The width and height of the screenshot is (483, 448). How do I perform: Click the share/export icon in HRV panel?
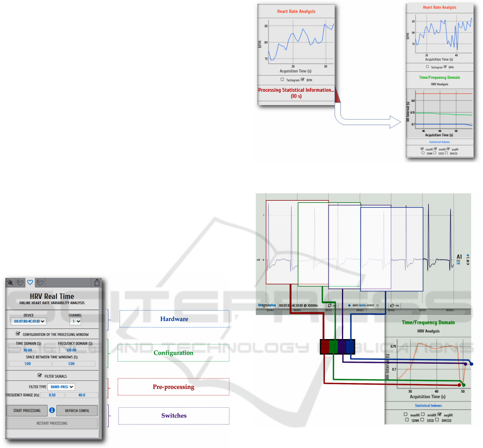coord(97,282)
